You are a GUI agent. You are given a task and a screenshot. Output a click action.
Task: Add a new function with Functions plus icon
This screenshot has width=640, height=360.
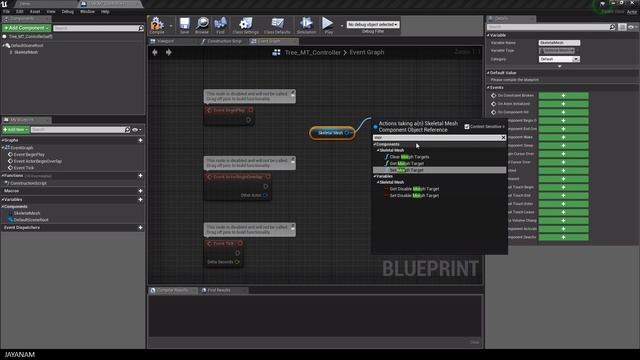pos(140,176)
